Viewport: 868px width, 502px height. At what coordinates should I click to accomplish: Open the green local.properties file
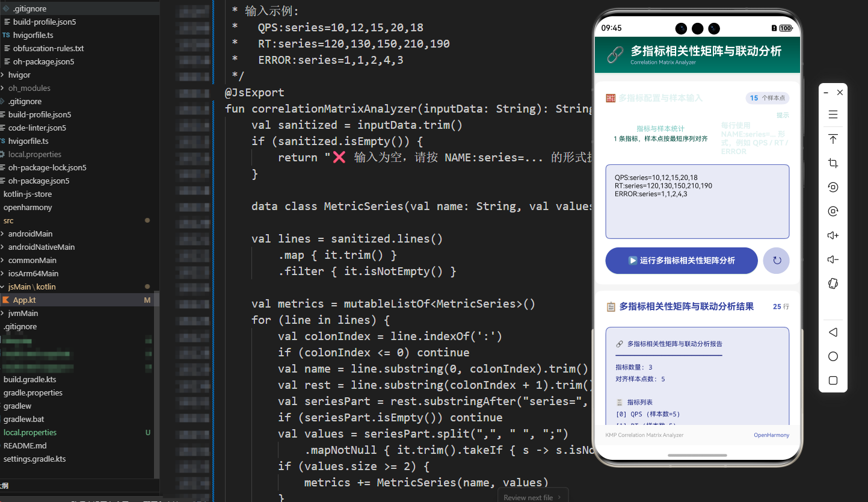[30, 432]
